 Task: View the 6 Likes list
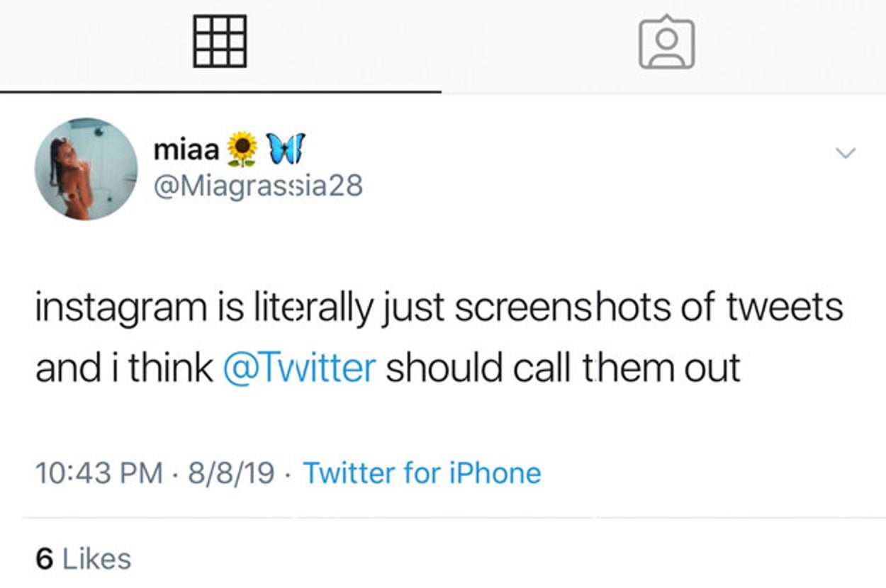click(84, 559)
